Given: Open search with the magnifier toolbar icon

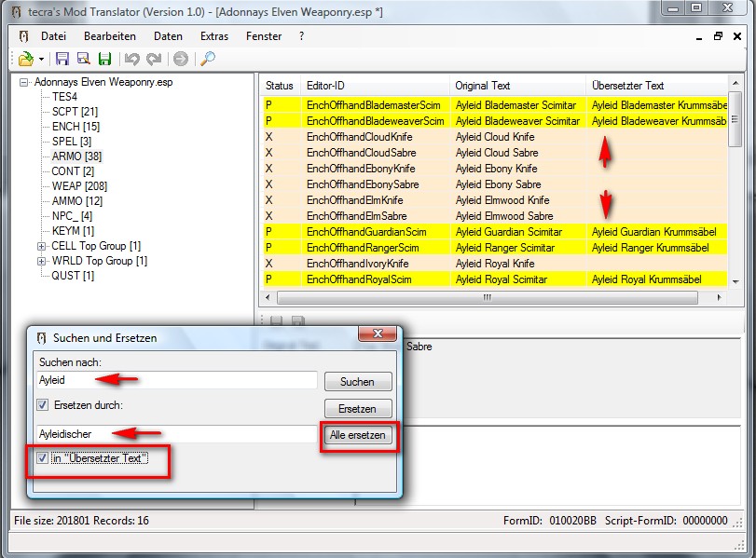Looking at the screenshot, I should coord(208,59).
